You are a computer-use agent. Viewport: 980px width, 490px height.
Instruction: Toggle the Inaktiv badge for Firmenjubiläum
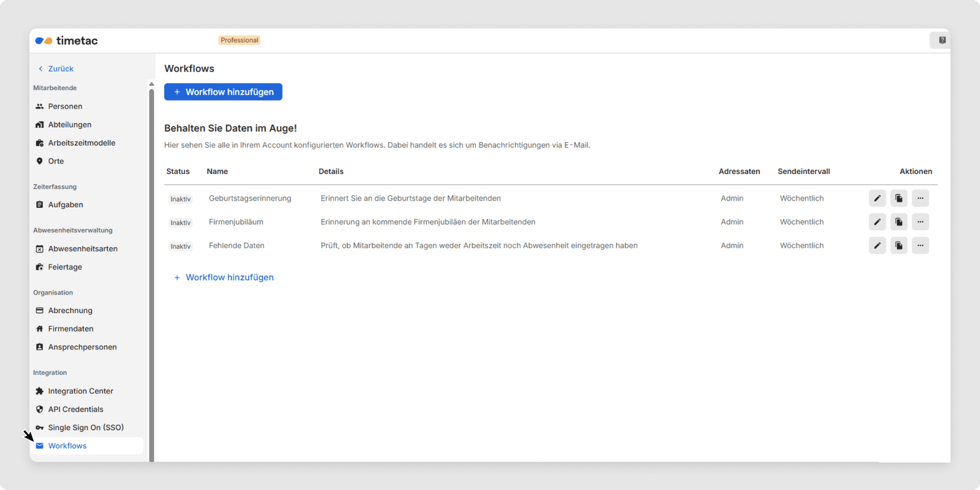(x=180, y=222)
